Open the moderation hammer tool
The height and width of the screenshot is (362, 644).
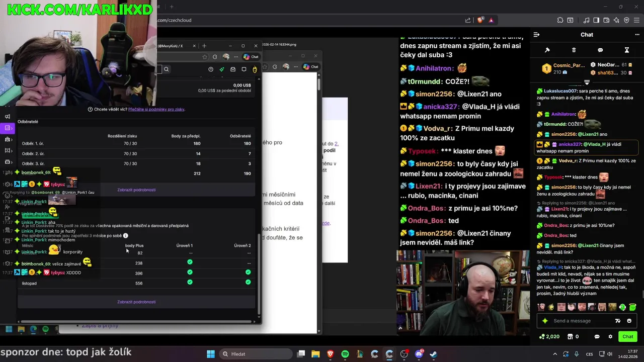coord(547,50)
